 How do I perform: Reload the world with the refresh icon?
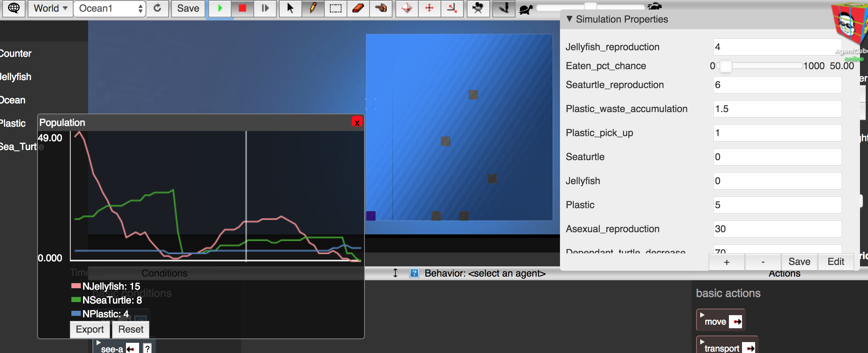(157, 8)
